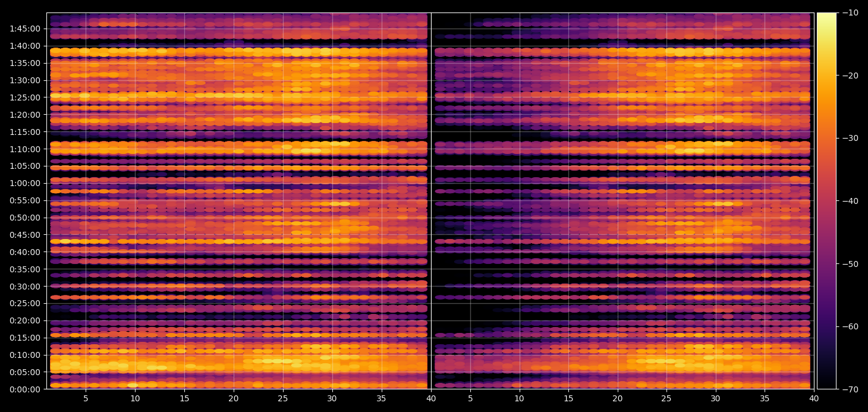Viewport: 868px width, 412px height.
Task: Click the 1:40:00 time axis label
Action: click(25, 46)
